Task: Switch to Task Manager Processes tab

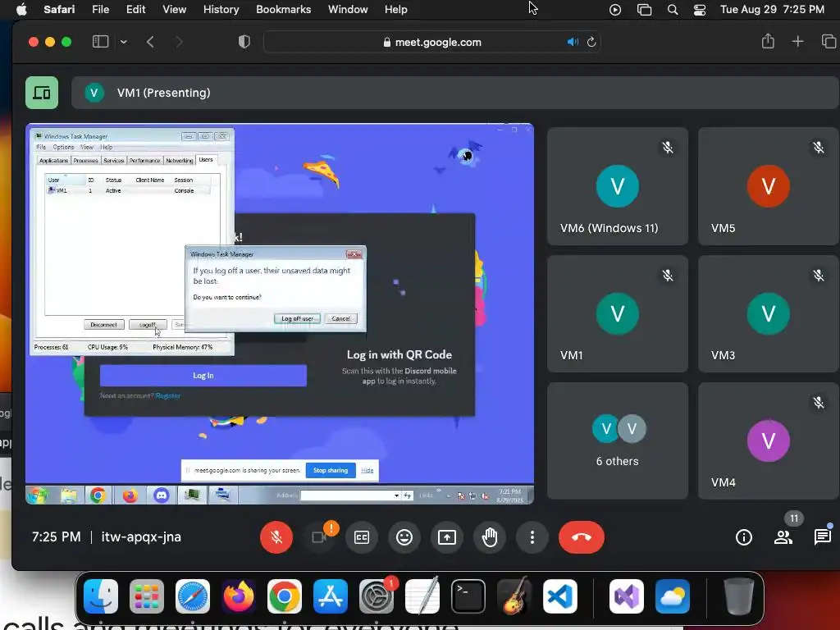Action: pos(85,160)
